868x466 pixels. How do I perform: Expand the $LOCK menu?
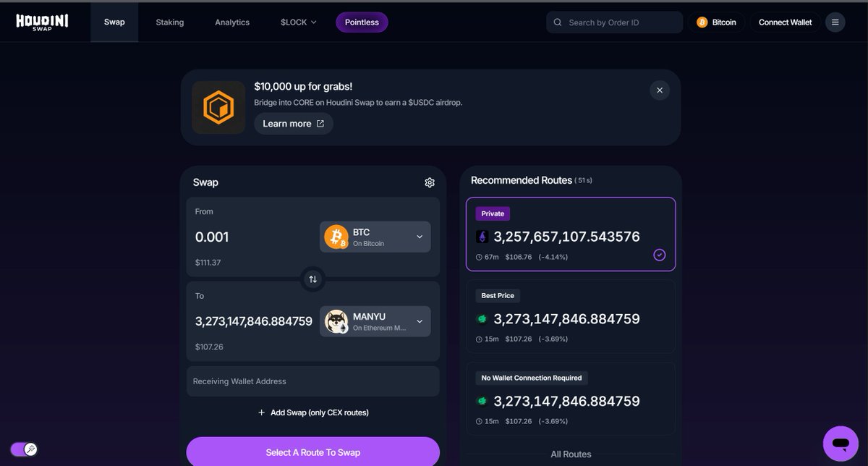[299, 22]
